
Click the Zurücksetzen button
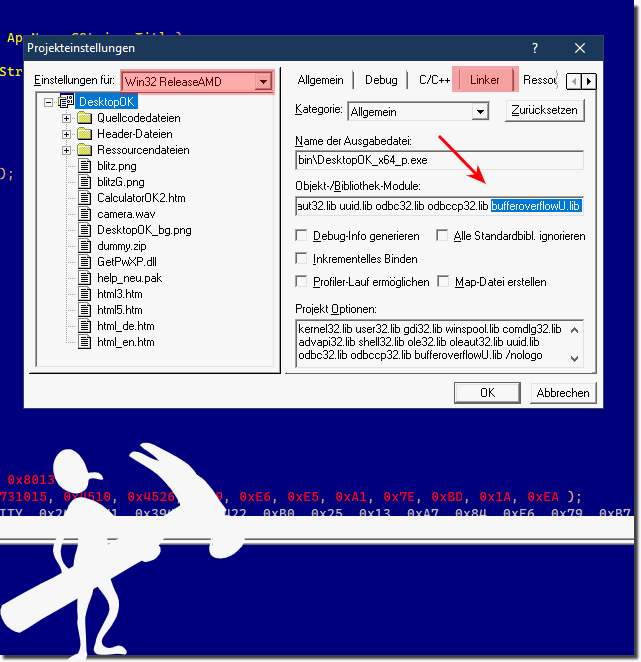point(544,110)
